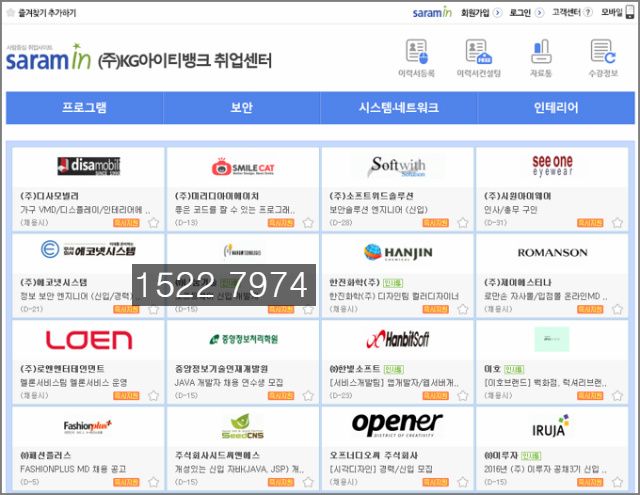Viewport: 640px width, 495px height.
Task: Click 즉시지원 button on 오프너디오씨 listing
Action: tap(436, 482)
